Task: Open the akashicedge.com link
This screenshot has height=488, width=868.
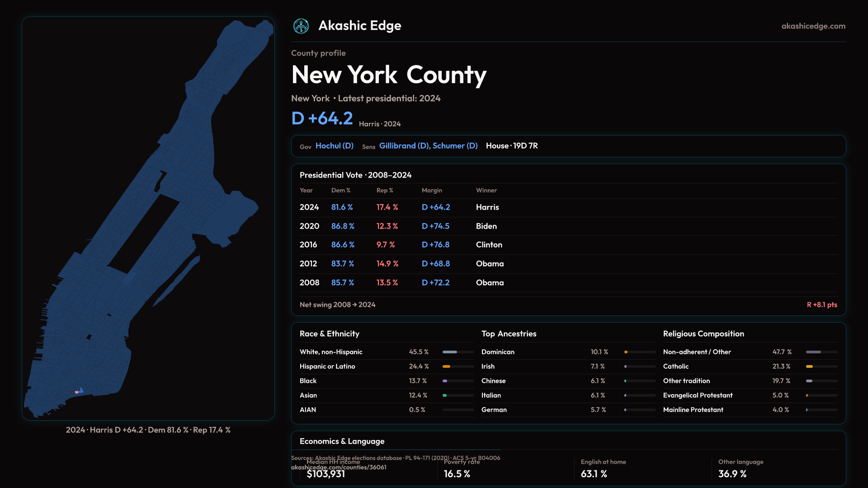Action: pyautogui.click(x=813, y=26)
